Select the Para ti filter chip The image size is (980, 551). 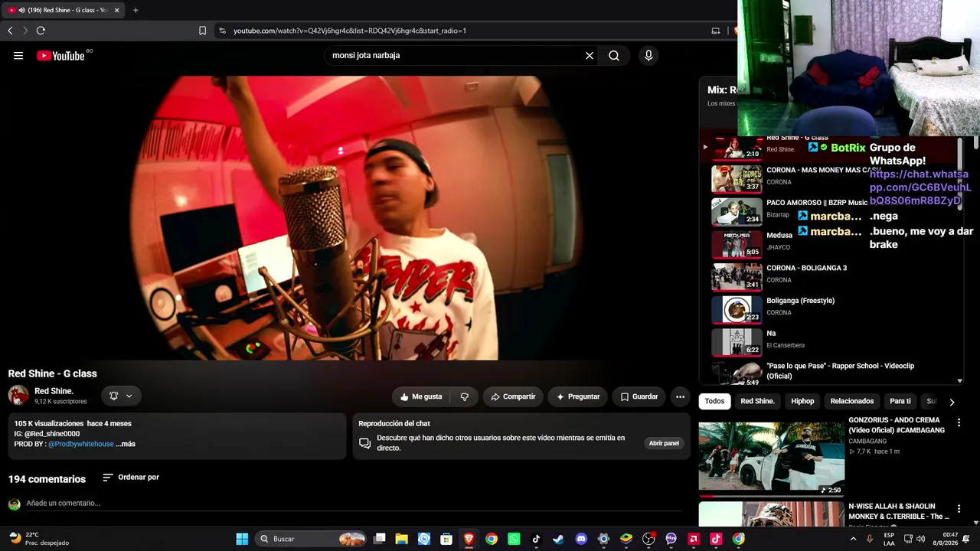(x=900, y=401)
